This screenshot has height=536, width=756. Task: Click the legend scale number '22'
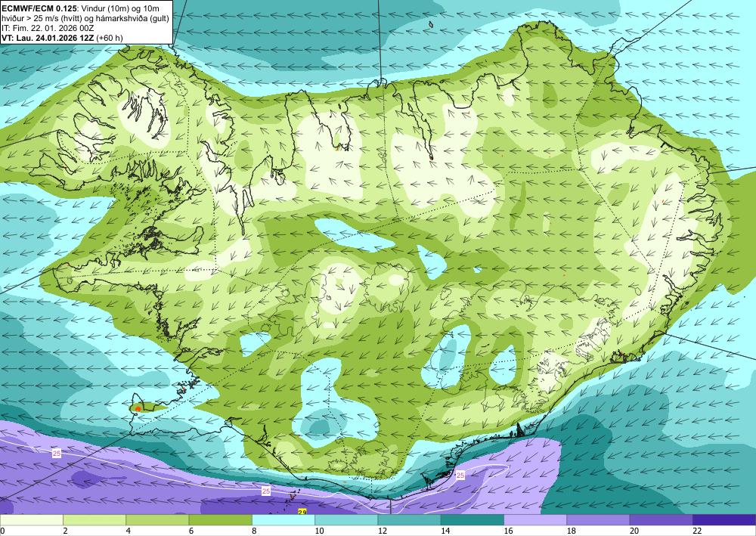point(697,531)
